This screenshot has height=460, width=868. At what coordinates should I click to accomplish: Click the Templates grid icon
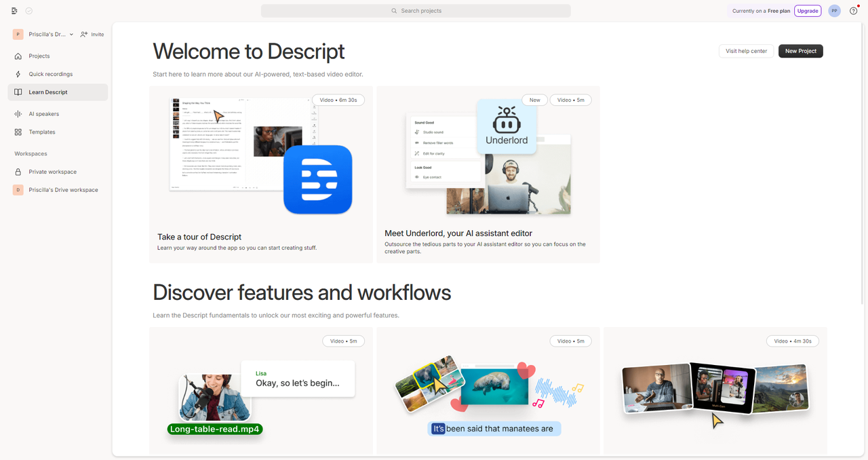18,132
